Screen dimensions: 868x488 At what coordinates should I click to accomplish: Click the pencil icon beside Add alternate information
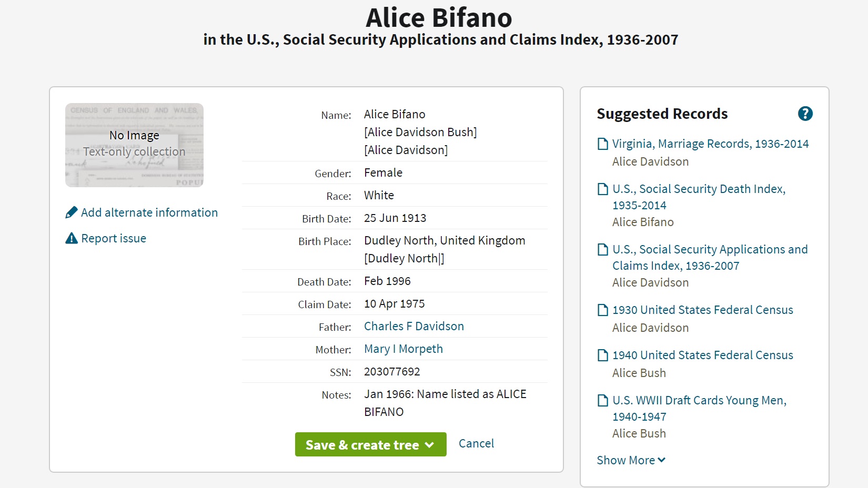click(72, 212)
